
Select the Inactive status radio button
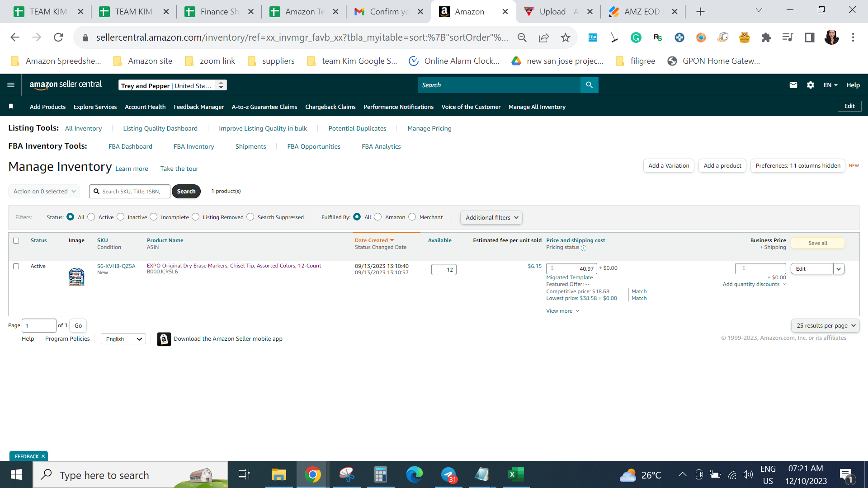[121, 217]
